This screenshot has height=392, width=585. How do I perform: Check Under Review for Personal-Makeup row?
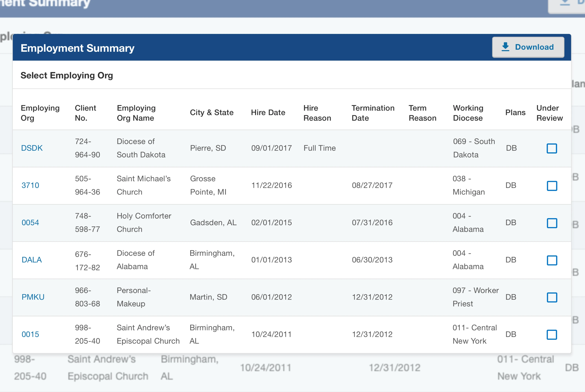tap(552, 297)
